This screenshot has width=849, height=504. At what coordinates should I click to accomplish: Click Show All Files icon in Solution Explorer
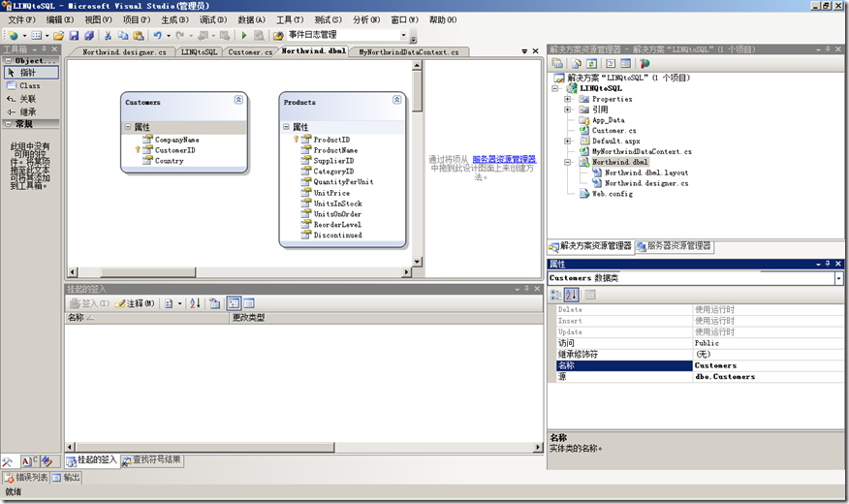577,63
